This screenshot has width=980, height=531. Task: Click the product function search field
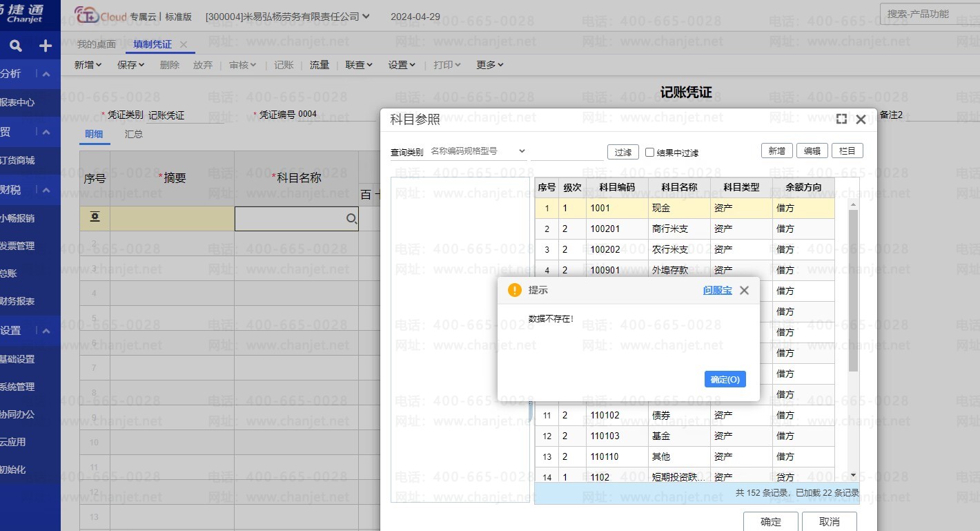[x=928, y=14]
